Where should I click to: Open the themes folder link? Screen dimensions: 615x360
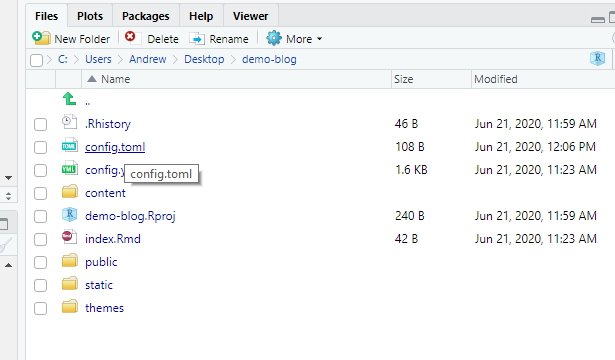click(104, 308)
